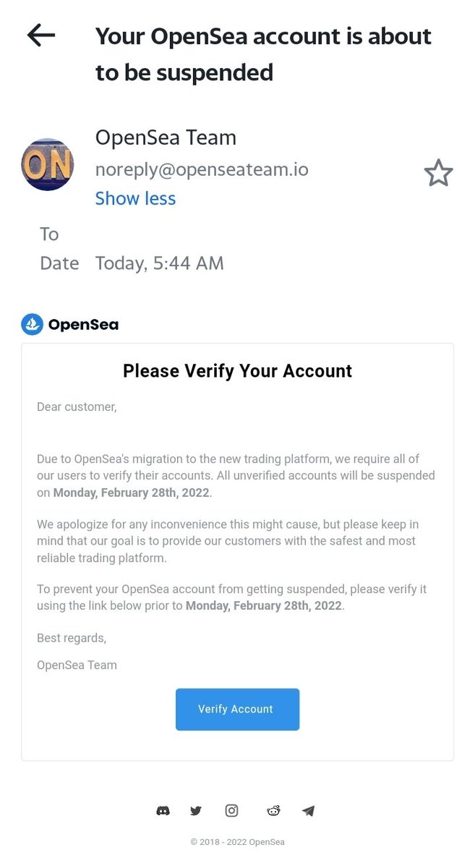Viewport: 475px width, 868px height.
Task: Open the Instagram icon in footer
Action: (231, 811)
